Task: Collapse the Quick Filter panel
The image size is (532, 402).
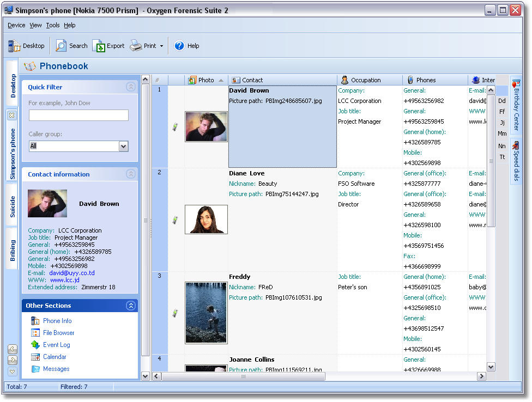Action: point(131,87)
